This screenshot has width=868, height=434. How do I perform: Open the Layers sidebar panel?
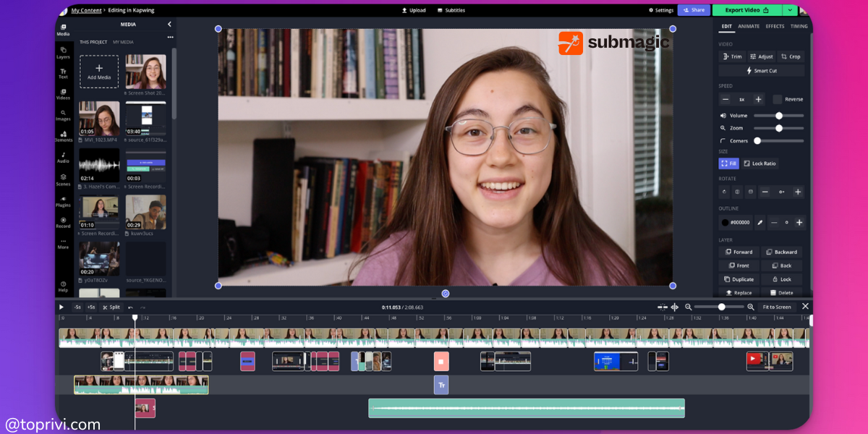[x=63, y=53]
